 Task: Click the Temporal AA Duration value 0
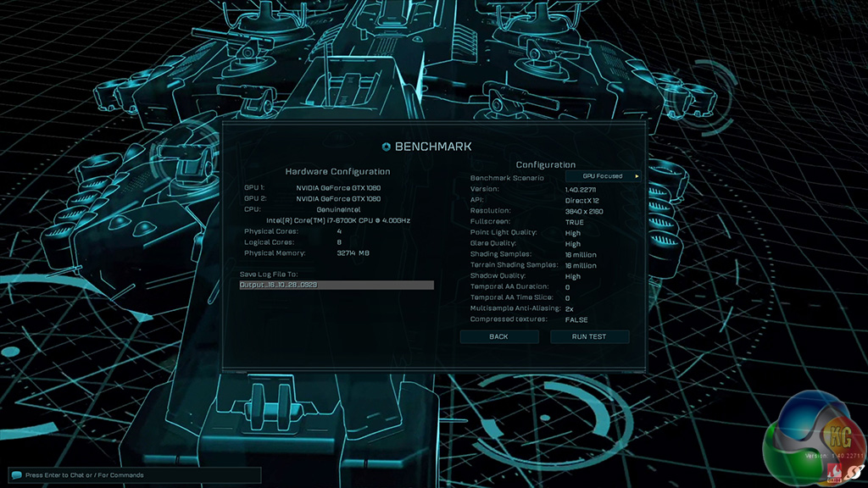(x=567, y=288)
